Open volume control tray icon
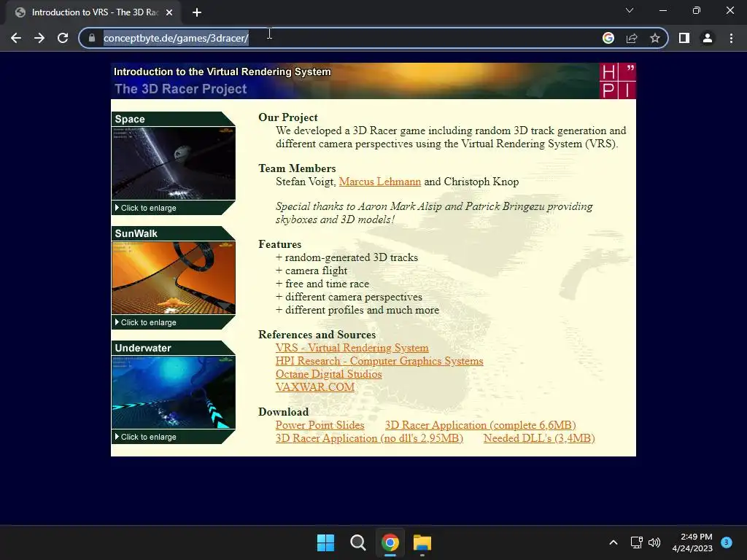747x560 pixels. [x=654, y=542]
